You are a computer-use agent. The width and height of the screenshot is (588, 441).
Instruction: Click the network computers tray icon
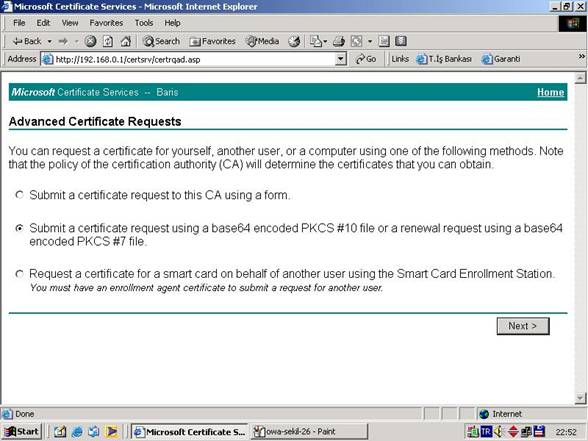pos(526,432)
